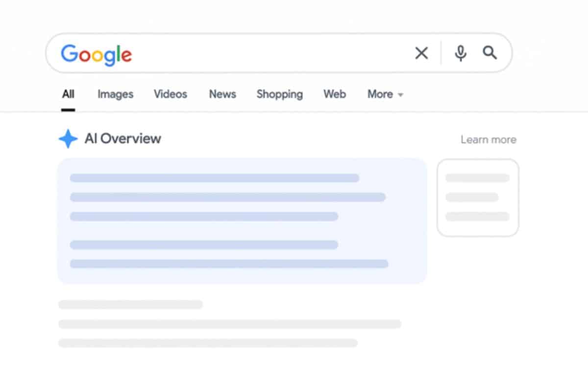Select the All tab

point(68,94)
